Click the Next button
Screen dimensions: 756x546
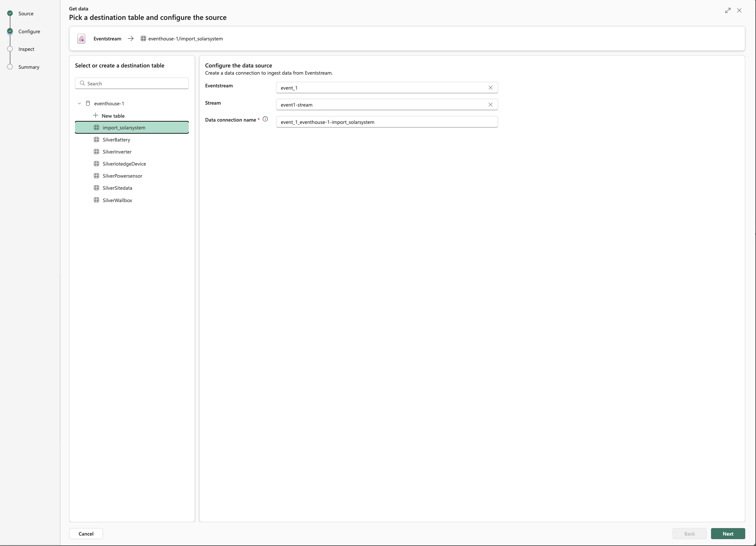pos(728,534)
